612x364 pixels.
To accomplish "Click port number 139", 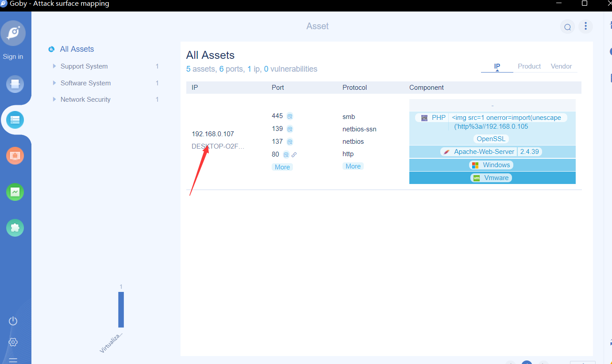I will coord(277,129).
